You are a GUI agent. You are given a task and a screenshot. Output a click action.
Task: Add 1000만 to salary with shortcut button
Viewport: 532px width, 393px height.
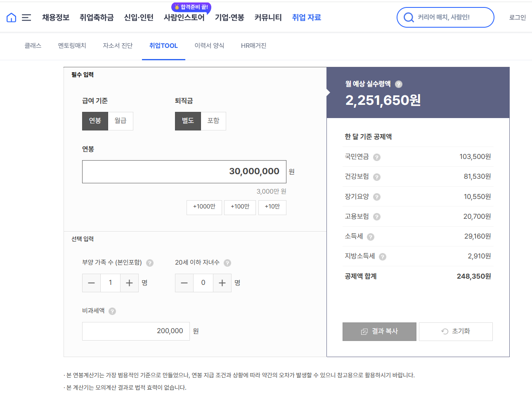click(204, 207)
